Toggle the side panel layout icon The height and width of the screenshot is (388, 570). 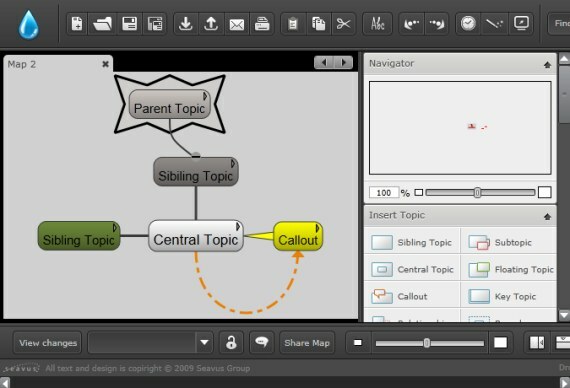(537, 343)
